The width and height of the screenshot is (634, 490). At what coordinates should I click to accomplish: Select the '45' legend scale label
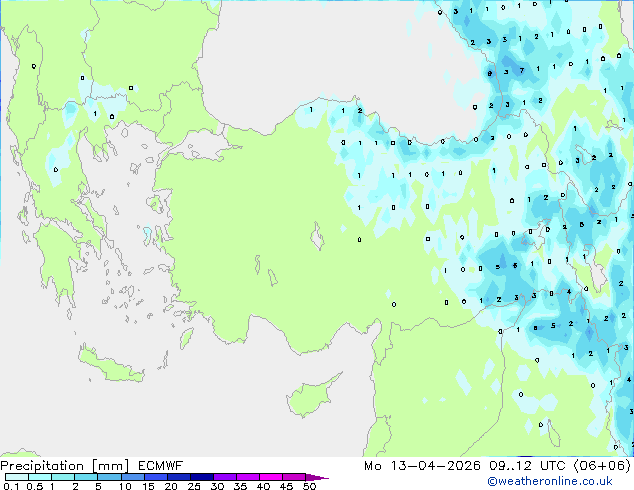tap(286, 486)
